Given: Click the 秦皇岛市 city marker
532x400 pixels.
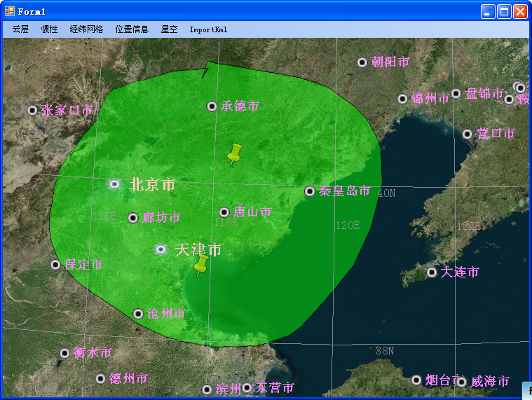Looking at the screenshot, I should pyautogui.click(x=310, y=191).
